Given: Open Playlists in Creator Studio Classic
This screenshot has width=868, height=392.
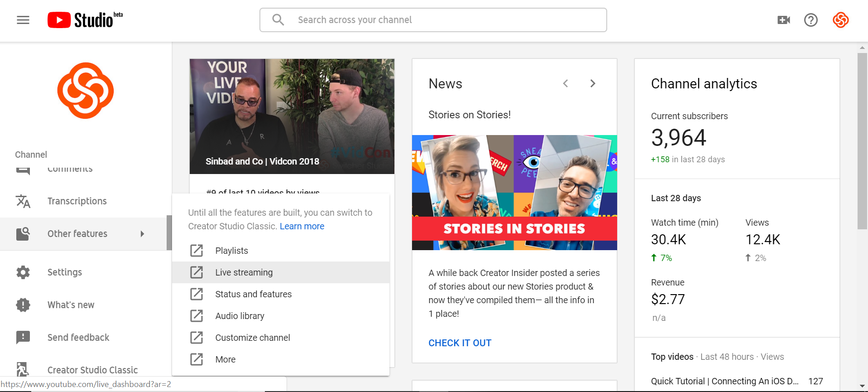Looking at the screenshot, I should coord(231,251).
